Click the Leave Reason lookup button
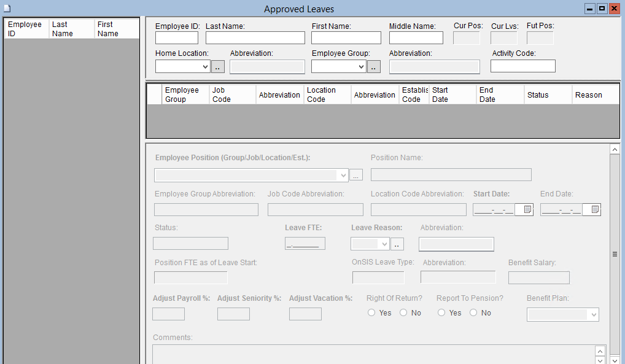625x364 pixels. coord(397,244)
